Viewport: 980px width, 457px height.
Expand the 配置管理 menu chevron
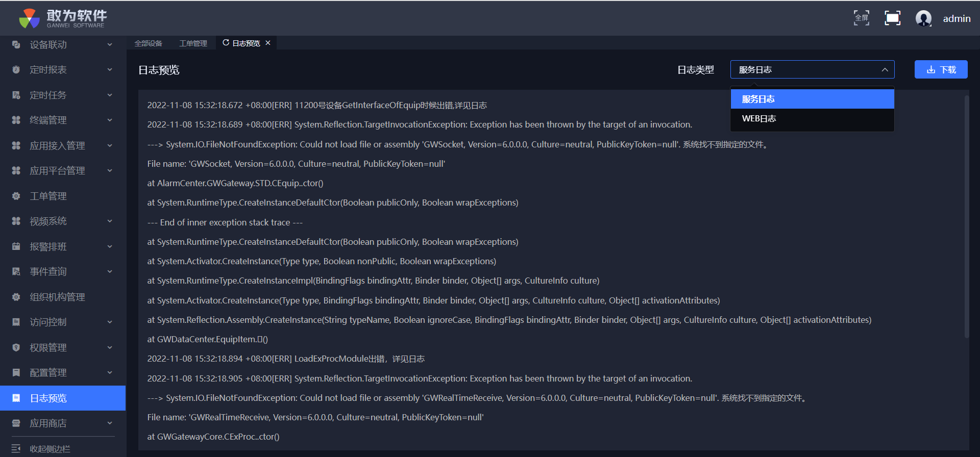(110, 373)
